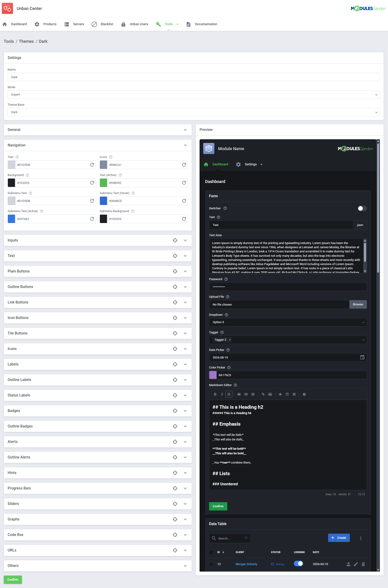Viewport: 388px width, 588px height.
Task: Toggle the Switcher in preview form
Action: click(x=362, y=208)
